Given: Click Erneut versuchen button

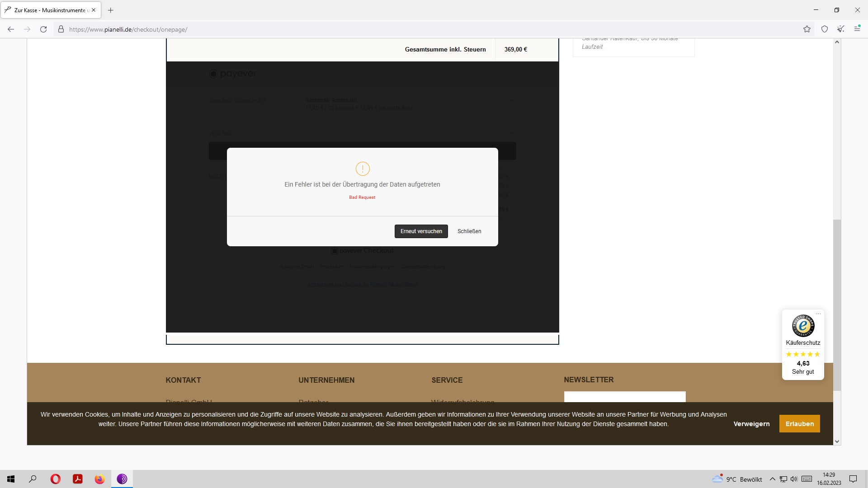Looking at the screenshot, I should pyautogui.click(x=421, y=231).
